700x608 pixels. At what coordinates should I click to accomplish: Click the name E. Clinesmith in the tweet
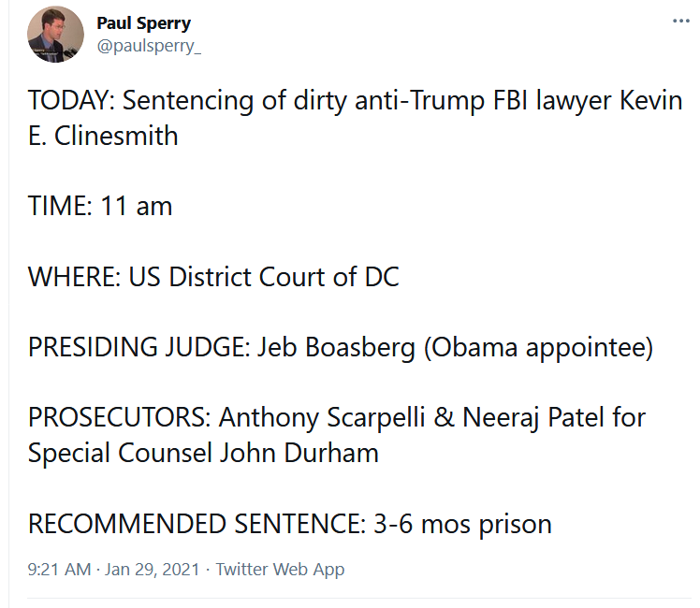pos(103,136)
